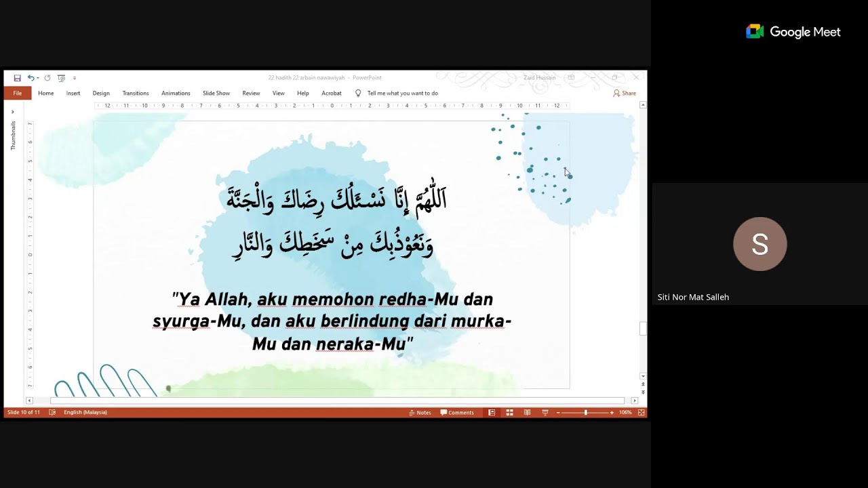Expand the Thumbnails pane chevron
This screenshot has height=488, width=868.
pos(12,112)
